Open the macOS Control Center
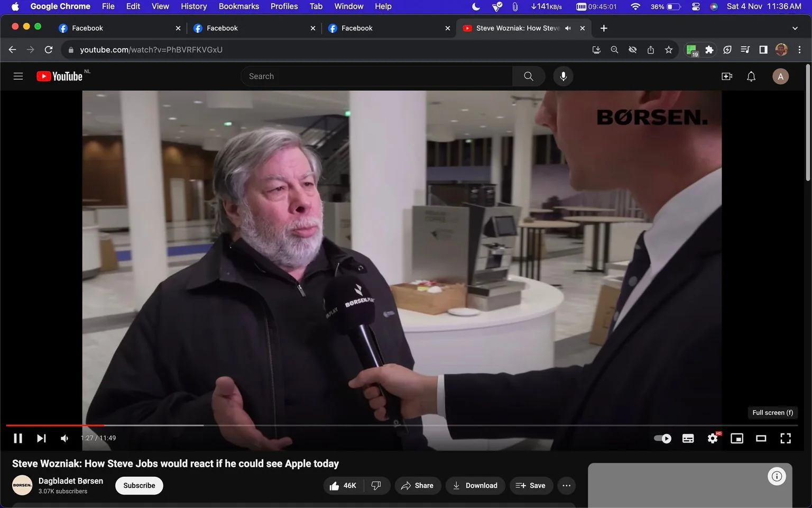Viewport: 812px width, 508px height. coord(696,6)
